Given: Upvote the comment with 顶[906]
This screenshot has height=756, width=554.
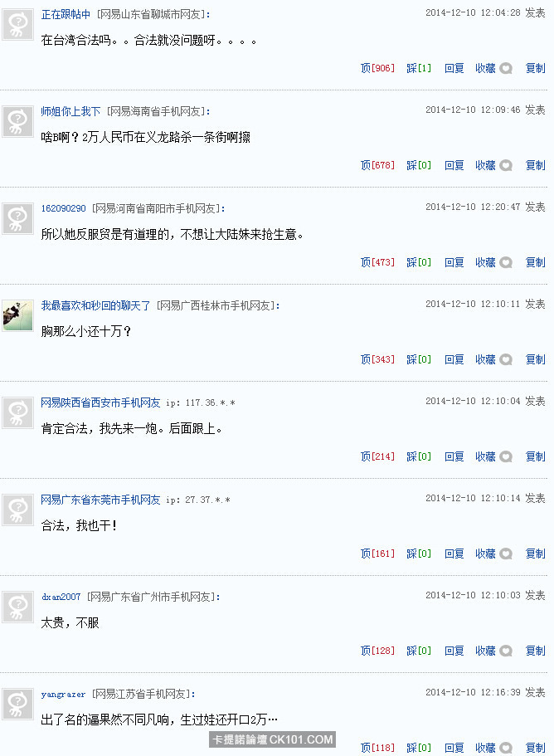Looking at the screenshot, I should 377,69.
